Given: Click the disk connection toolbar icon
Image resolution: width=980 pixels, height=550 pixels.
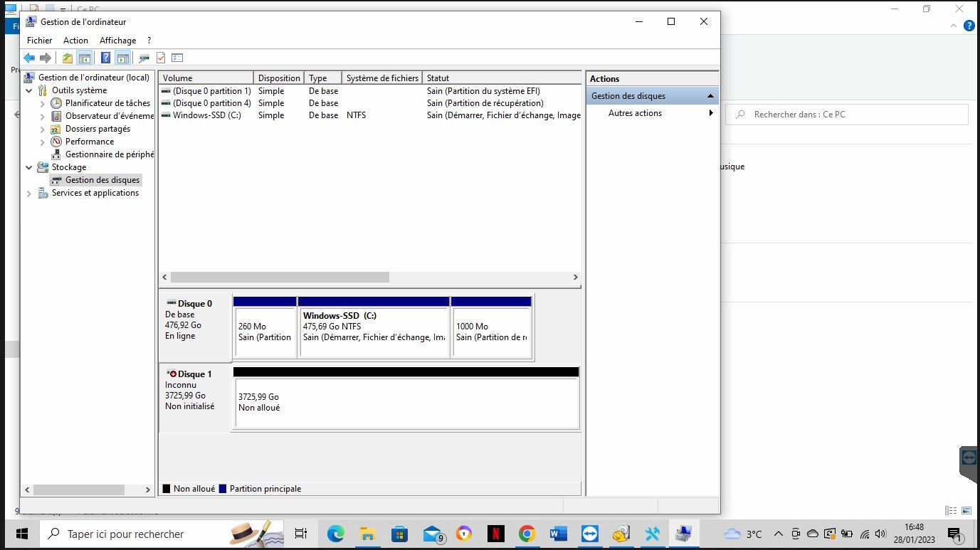Looking at the screenshot, I should [144, 58].
